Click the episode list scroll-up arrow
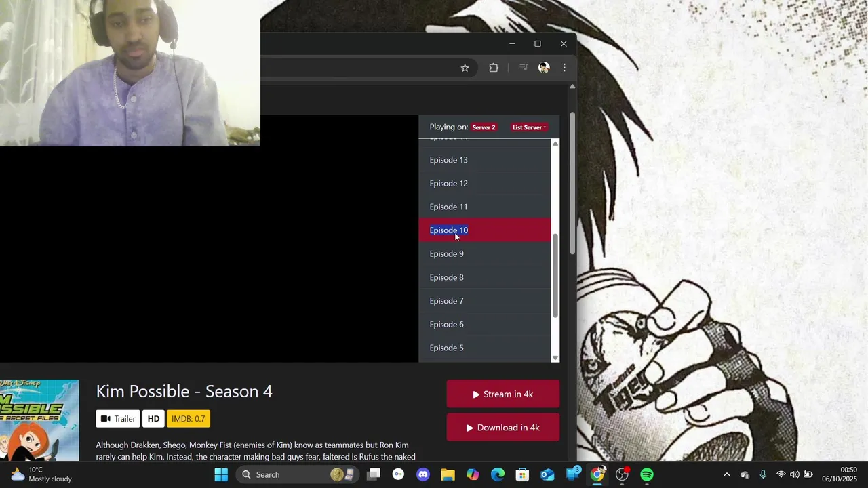The height and width of the screenshot is (488, 868). (555, 144)
